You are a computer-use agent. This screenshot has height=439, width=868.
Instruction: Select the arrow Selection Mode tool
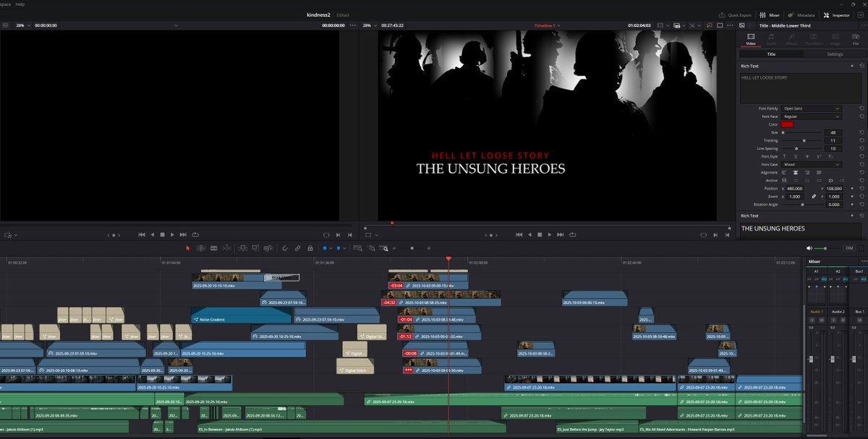tap(188, 248)
